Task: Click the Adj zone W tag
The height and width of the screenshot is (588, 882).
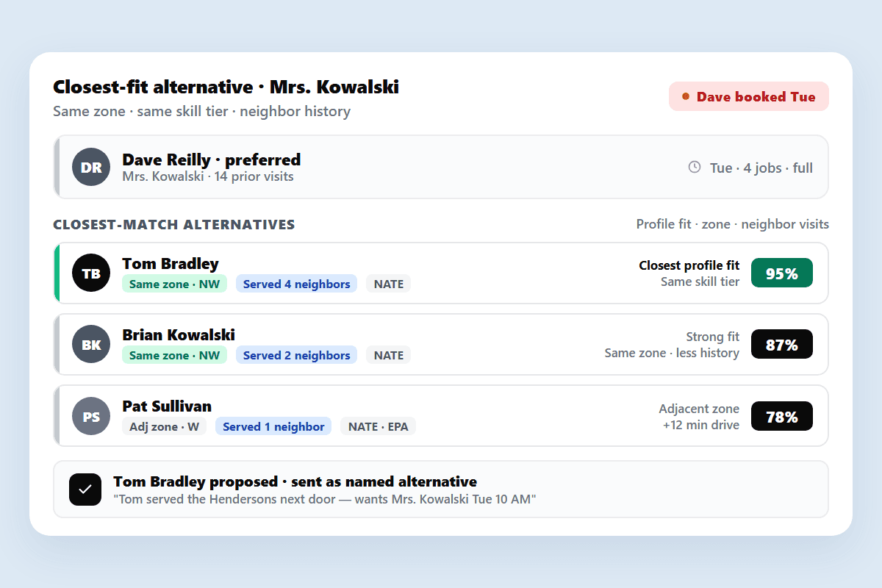Action: point(164,426)
